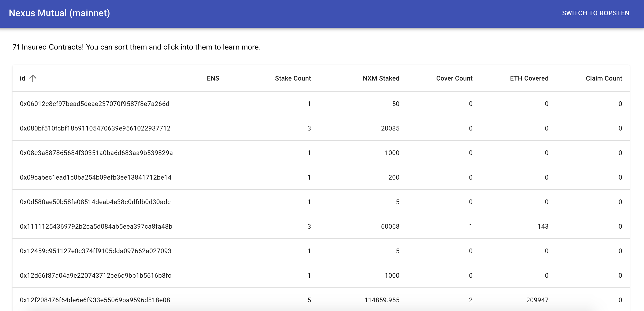Click ETH Covered value 209947

click(x=537, y=300)
